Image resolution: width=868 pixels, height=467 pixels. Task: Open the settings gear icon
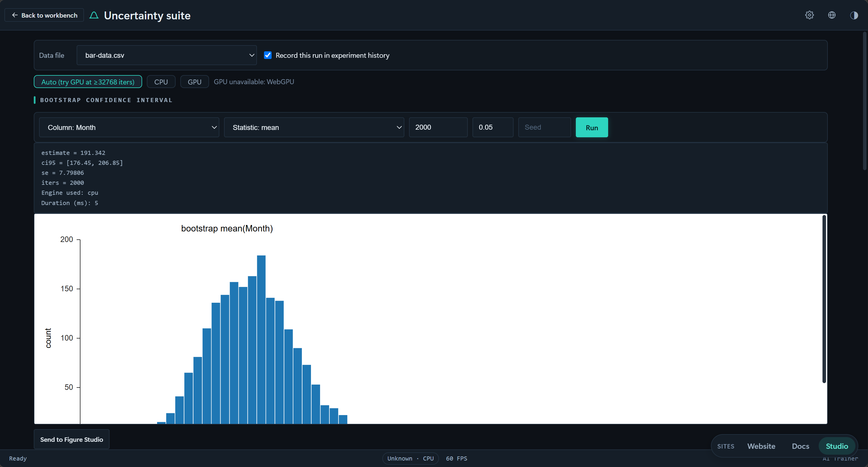pyautogui.click(x=809, y=15)
